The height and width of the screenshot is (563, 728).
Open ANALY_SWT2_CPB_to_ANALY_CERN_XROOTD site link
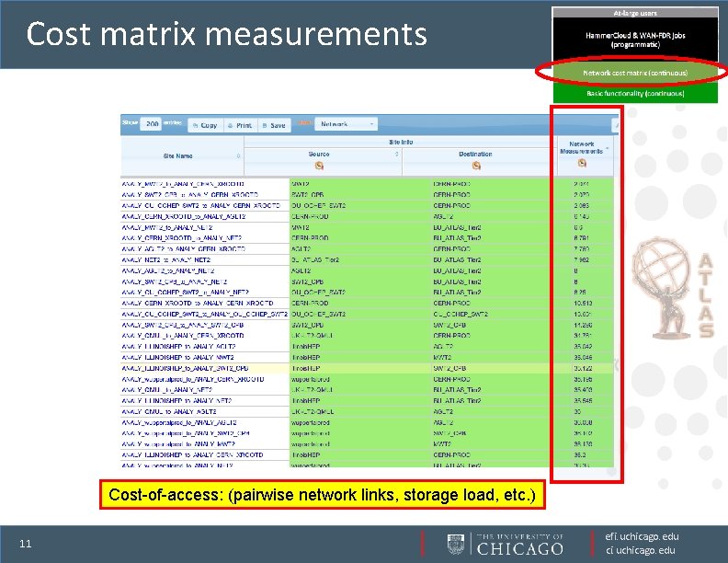[189, 195]
